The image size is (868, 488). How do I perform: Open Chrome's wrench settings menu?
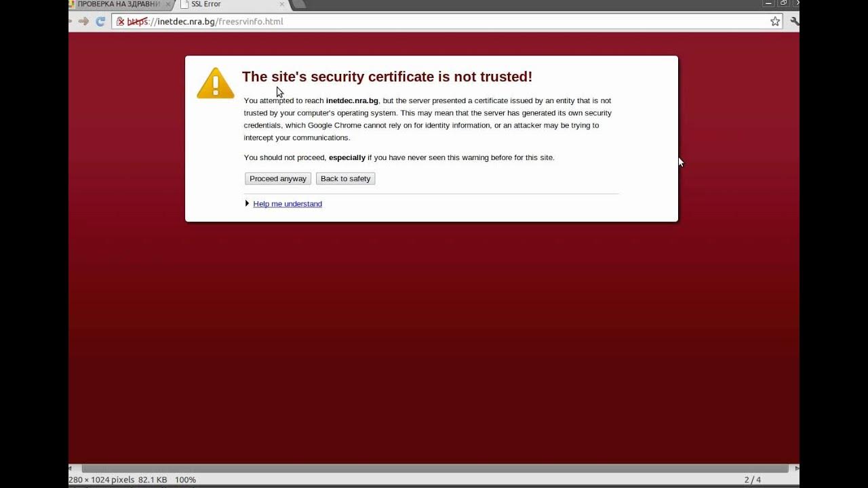pos(795,22)
